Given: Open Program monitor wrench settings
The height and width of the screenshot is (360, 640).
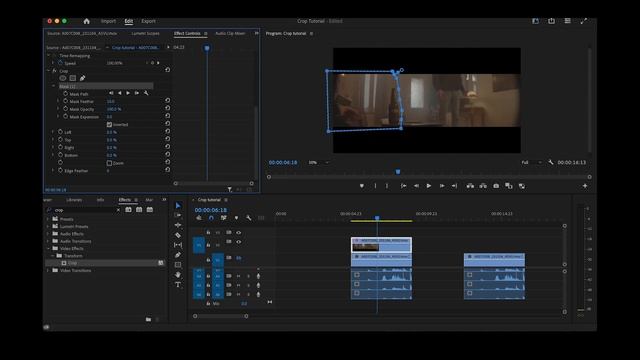Looking at the screenshot, I should coord(551,162).
